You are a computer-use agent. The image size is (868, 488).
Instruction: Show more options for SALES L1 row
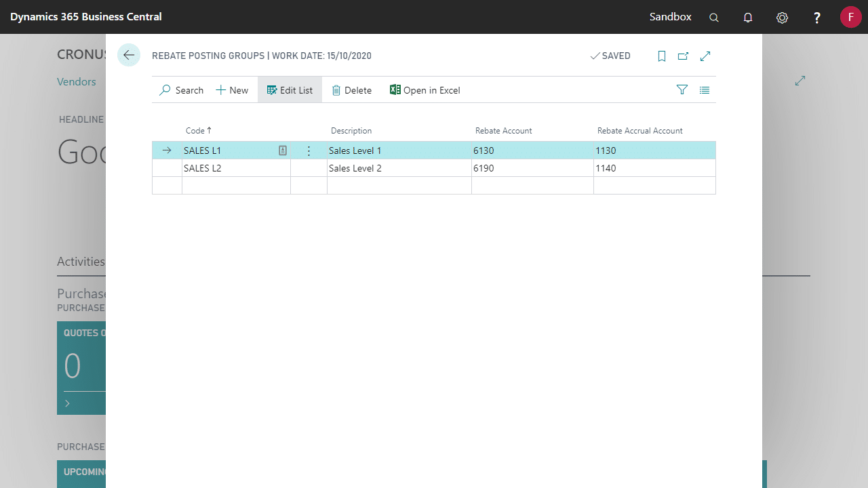point(309,151)
